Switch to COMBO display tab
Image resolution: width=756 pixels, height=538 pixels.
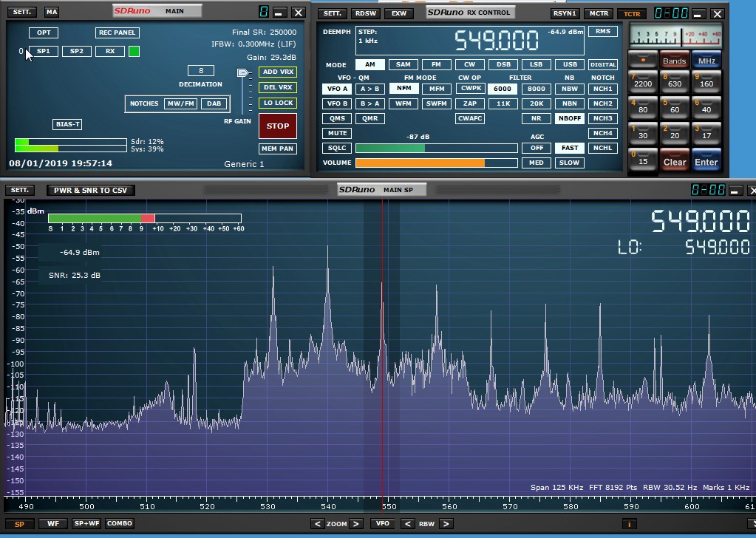click(x=120, y=523)
